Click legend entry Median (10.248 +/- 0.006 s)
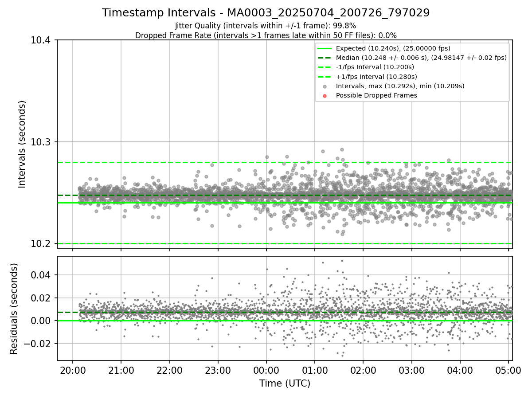The height and width of the screenshot is (399, 532). click(421, 58)
